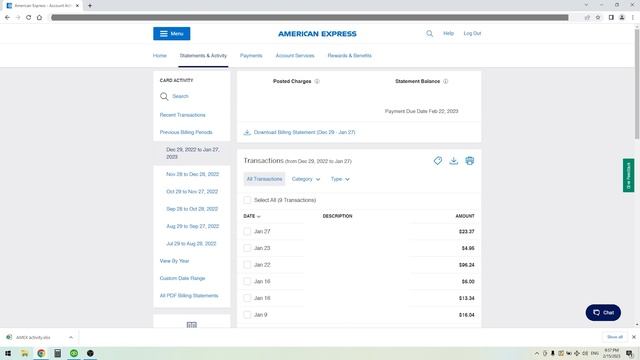640x360 pixels.
Task: Open All PDF Billing Statements
Action: click(x=189, y=296)
